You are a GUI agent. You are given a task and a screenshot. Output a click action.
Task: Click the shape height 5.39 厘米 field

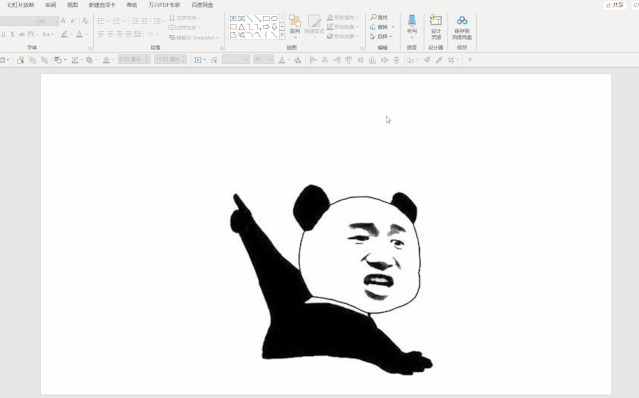(134, 59)
